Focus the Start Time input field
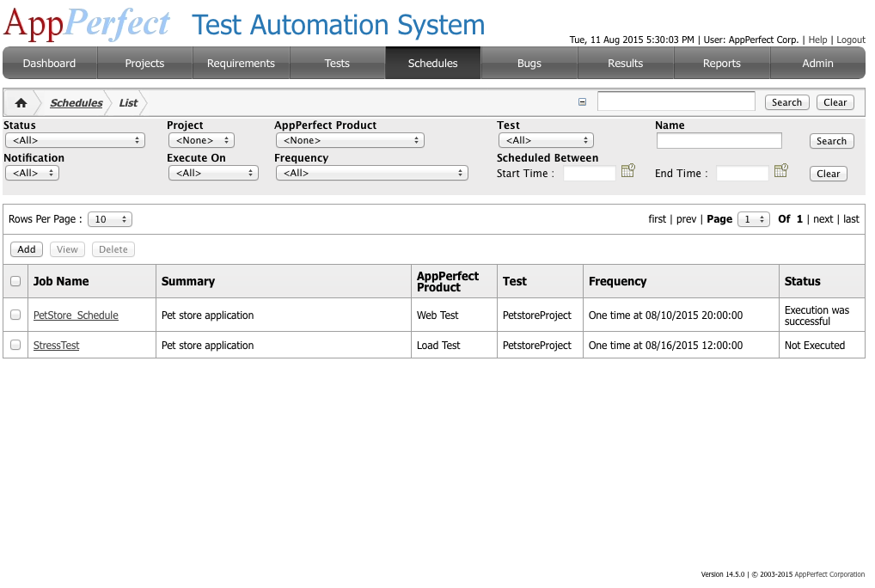Screen dimensions: 875x588 pyautogui.click(x=590, y=173)
